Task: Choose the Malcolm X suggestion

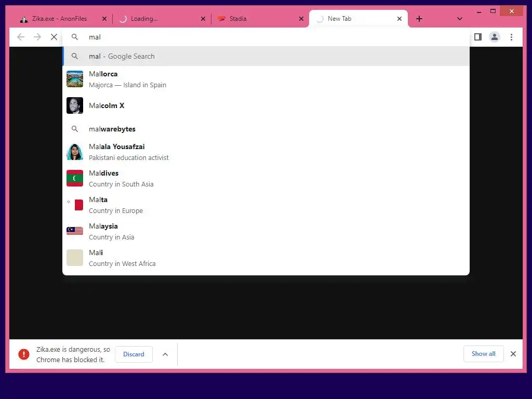Action: point(267,105)
